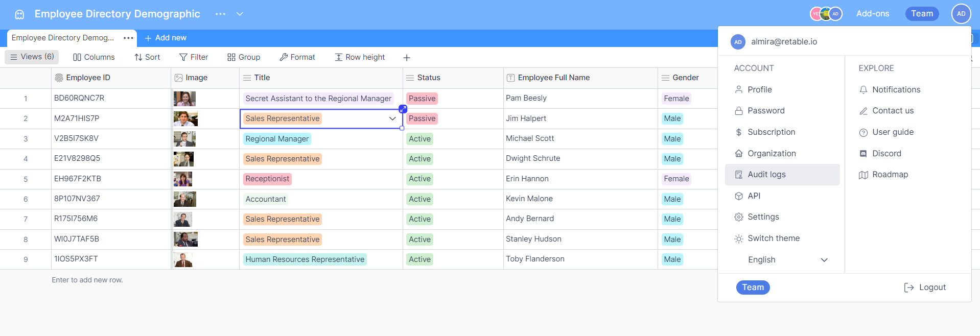The width and height of the screenshot is (980, 336).
Task: Click the Logout button
Action: point(925,287)
